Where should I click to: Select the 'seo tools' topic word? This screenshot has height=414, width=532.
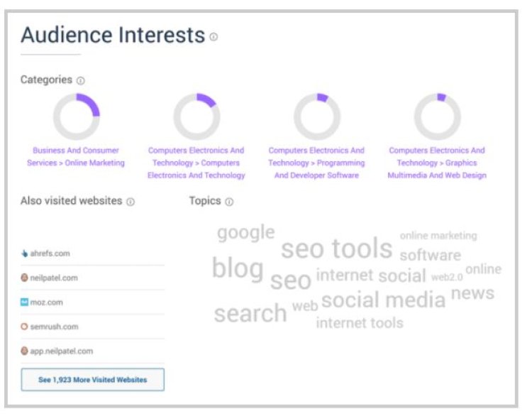[x=336, y=249]
